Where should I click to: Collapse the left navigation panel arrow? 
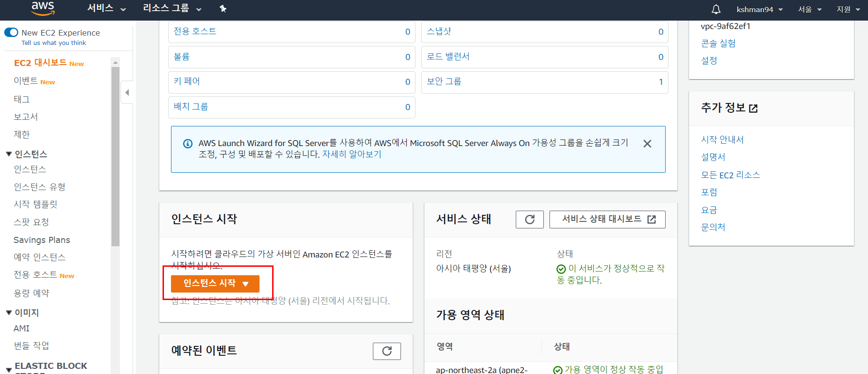coord(127,93)
